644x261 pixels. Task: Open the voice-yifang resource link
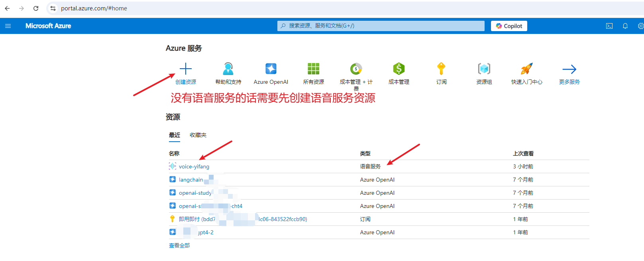(x=194, y=166)
